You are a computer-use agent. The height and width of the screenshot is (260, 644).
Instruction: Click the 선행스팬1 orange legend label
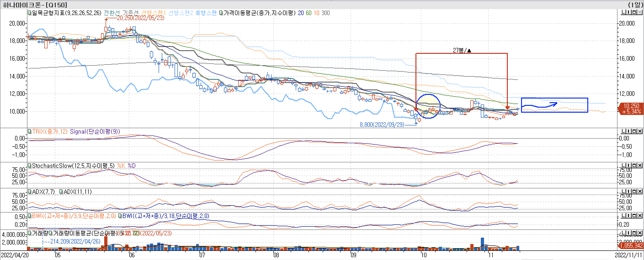[x=154, y=13]
